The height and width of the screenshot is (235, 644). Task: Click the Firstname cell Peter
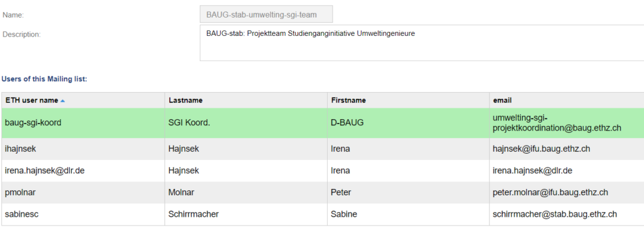pyautogui.click(x=341, y=193)
